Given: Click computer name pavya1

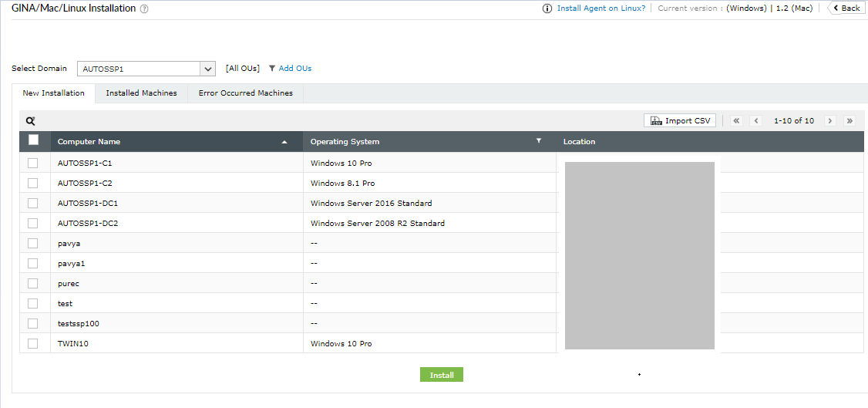Looking at the screenshot, I should [x=71, y=264].
